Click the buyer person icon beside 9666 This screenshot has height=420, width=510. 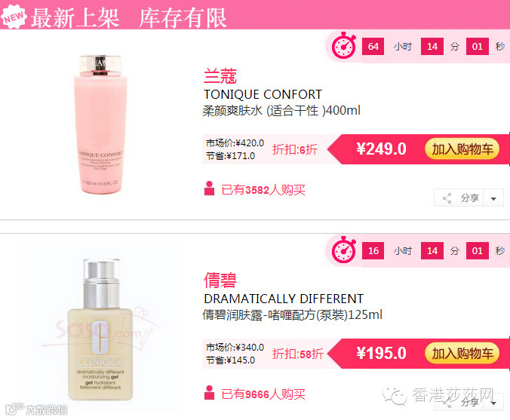[209, 392]
